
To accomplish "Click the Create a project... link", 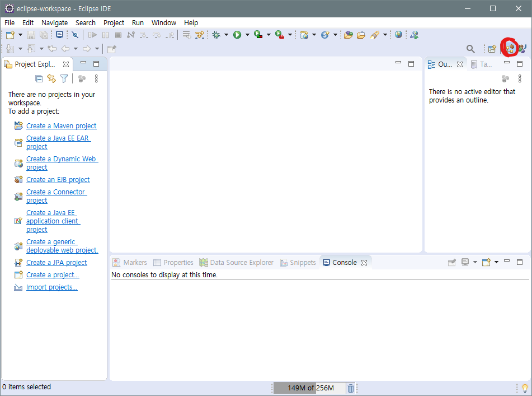I will pyautogui.click(x=53, y=275).
